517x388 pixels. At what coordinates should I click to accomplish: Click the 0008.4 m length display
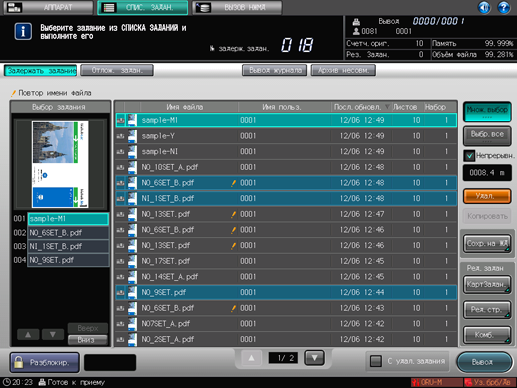(487, 173)
